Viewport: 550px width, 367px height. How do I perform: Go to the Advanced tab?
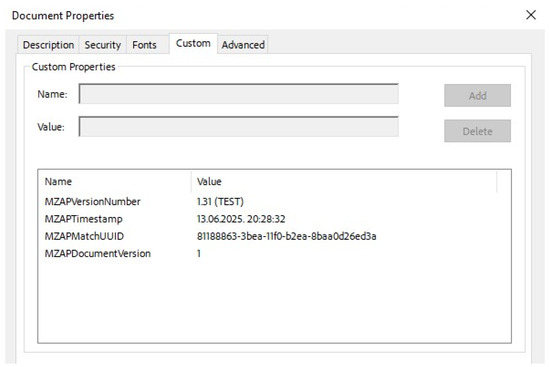pos(243,45)
